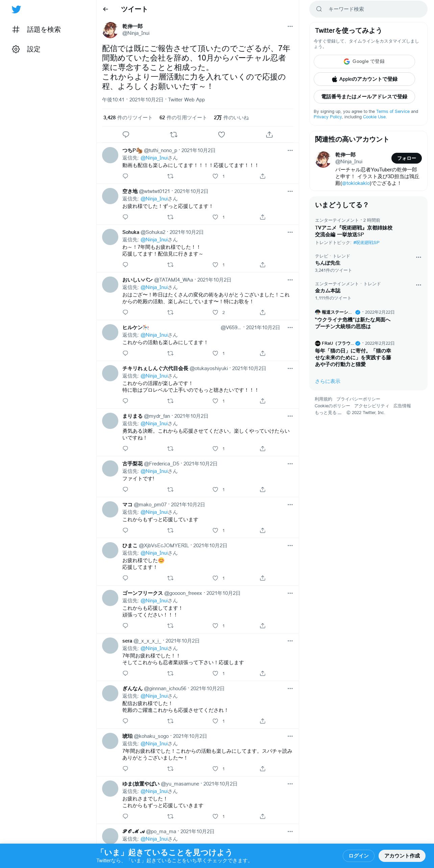Retweet 空き地's reply
Image resolution: width=434 pixels, height=868 pixels.
pos(170,217)
